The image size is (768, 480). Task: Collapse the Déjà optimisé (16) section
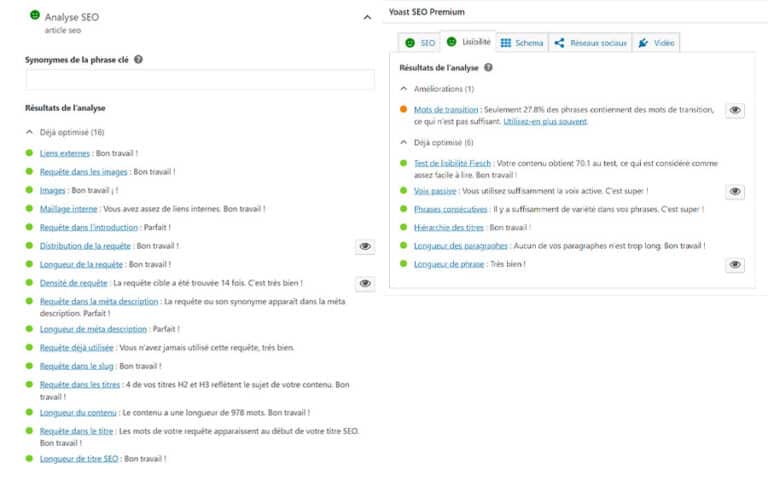(x=30, y=132)
